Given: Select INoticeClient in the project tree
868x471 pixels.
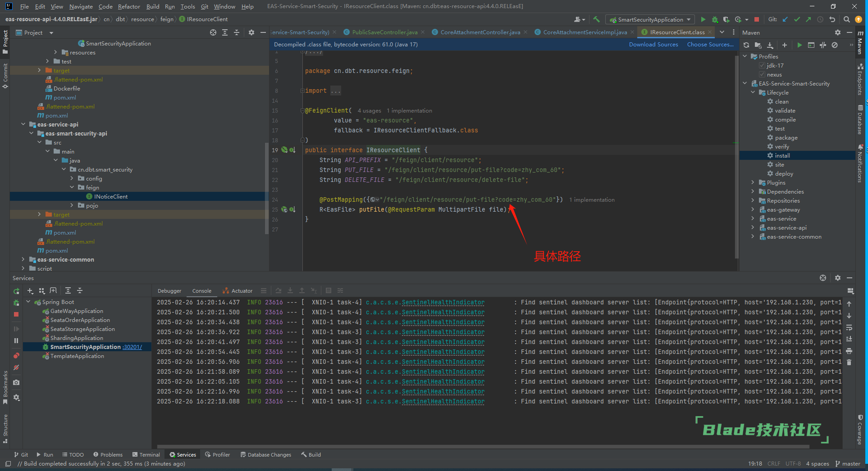Looking at the screenshot, I should click(x=139, y=196).
